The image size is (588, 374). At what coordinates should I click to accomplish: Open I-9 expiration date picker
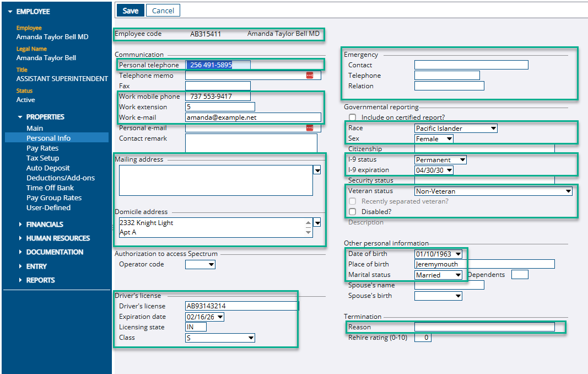point(449,170)
